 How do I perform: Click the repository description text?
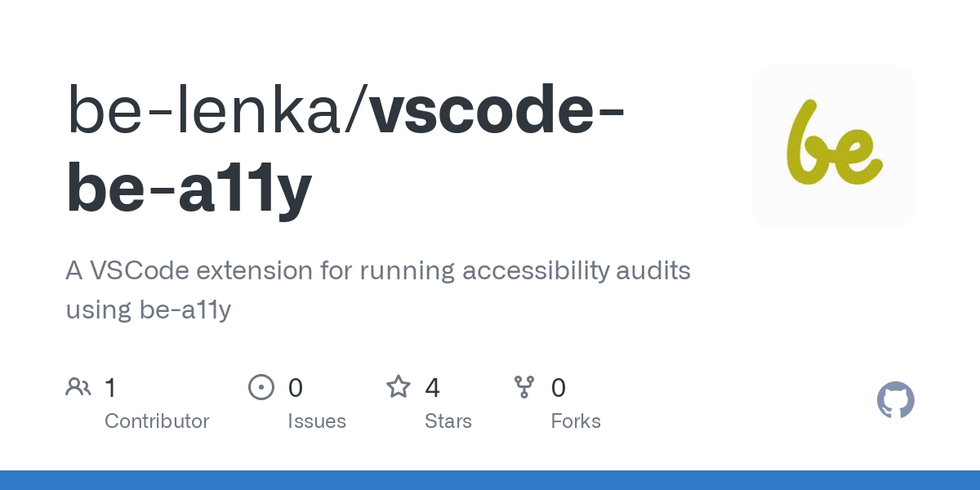(378, 290)
